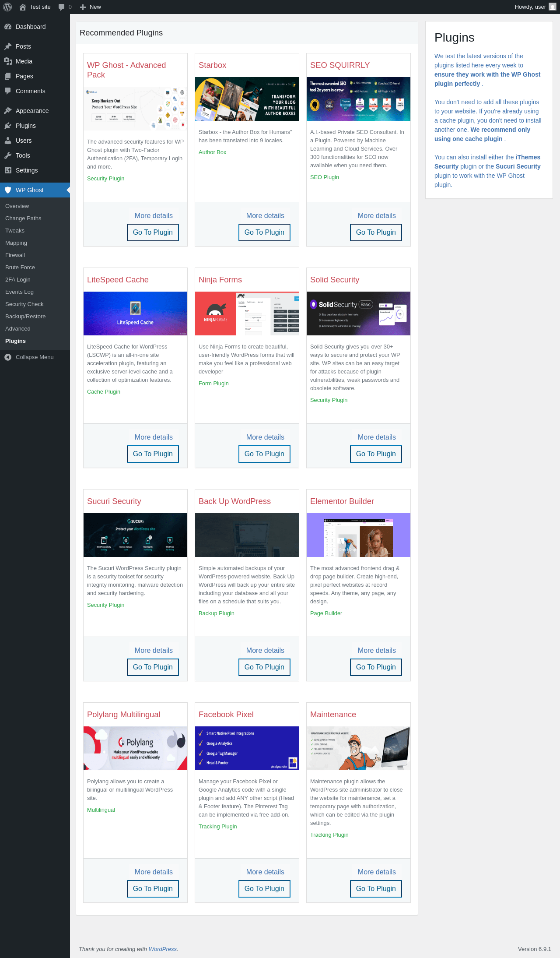560x958 pixels.
Task: Click the Ninja Forms banner image
Action: (247, 313)
